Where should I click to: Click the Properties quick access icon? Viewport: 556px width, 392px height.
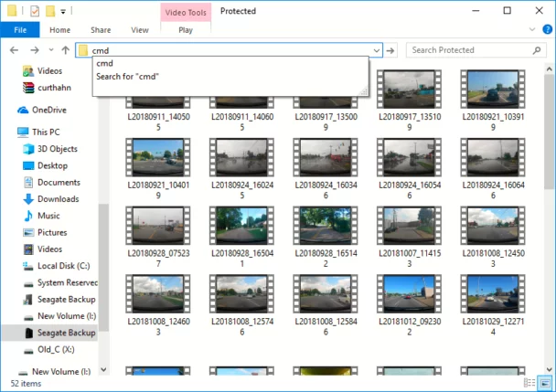(x=35, y=11)
